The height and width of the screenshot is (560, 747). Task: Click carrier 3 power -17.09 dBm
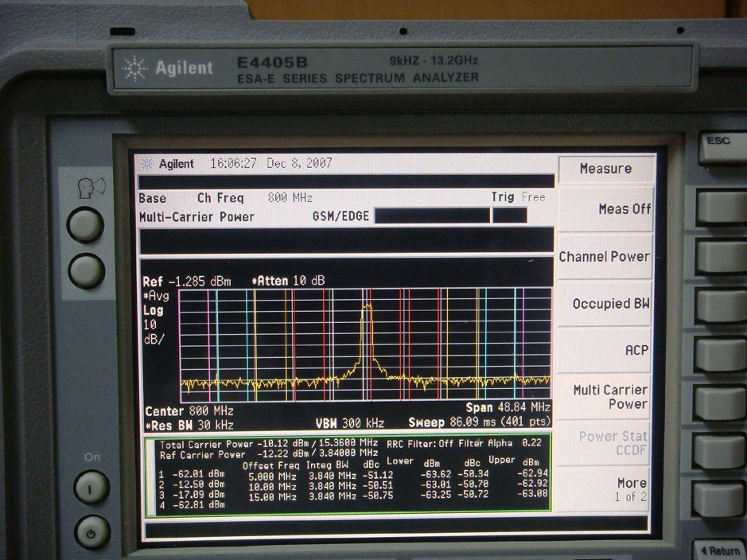(198, 494)
